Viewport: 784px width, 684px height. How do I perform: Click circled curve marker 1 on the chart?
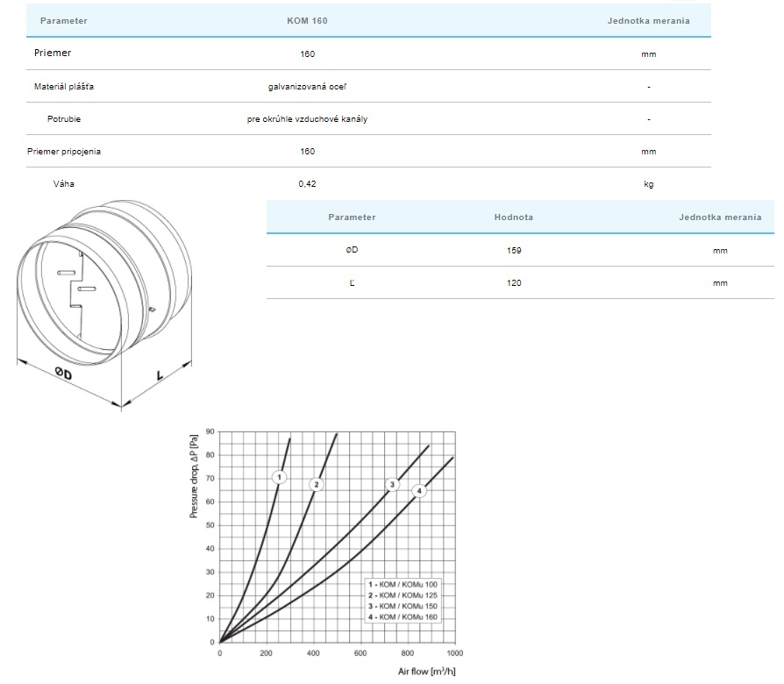coord(279,477)
